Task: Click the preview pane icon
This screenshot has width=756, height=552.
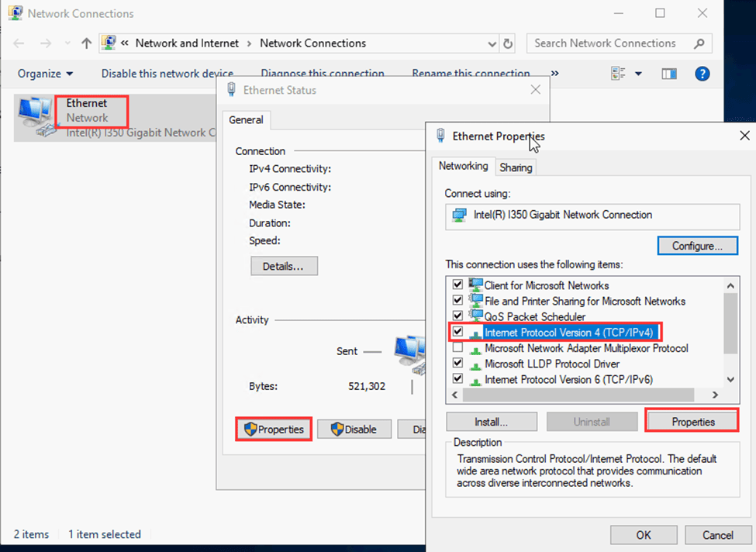Action: point(668,74)
